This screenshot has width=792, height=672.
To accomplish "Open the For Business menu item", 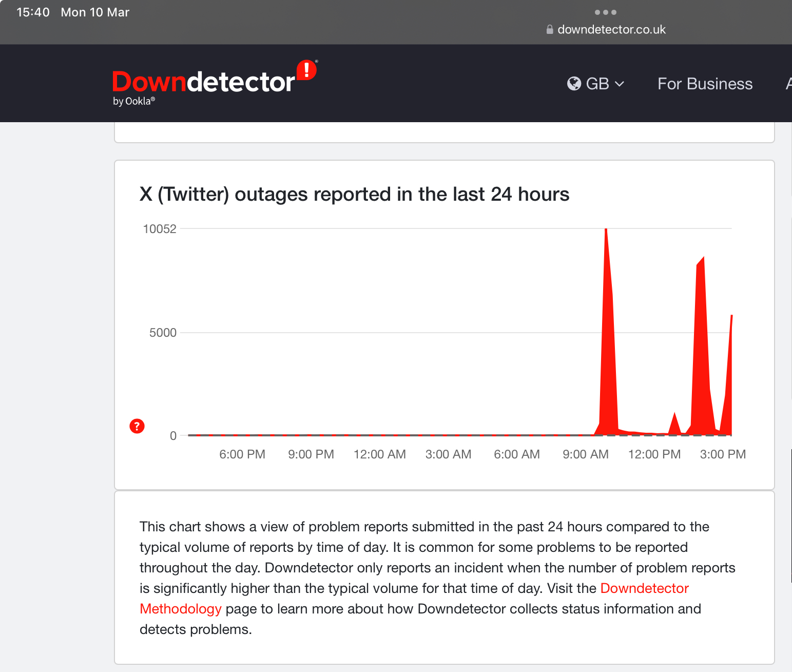I will tap(705, 84).
